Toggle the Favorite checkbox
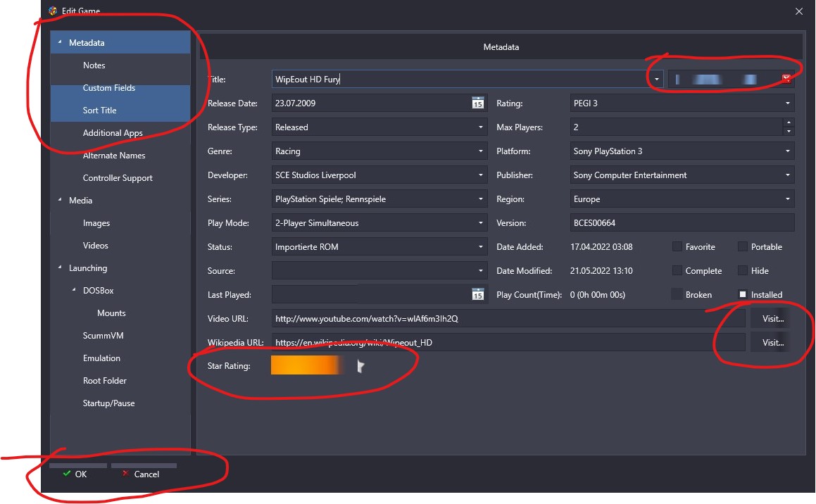This screenshot has width=816, height=504. click(x=677, y=246)
